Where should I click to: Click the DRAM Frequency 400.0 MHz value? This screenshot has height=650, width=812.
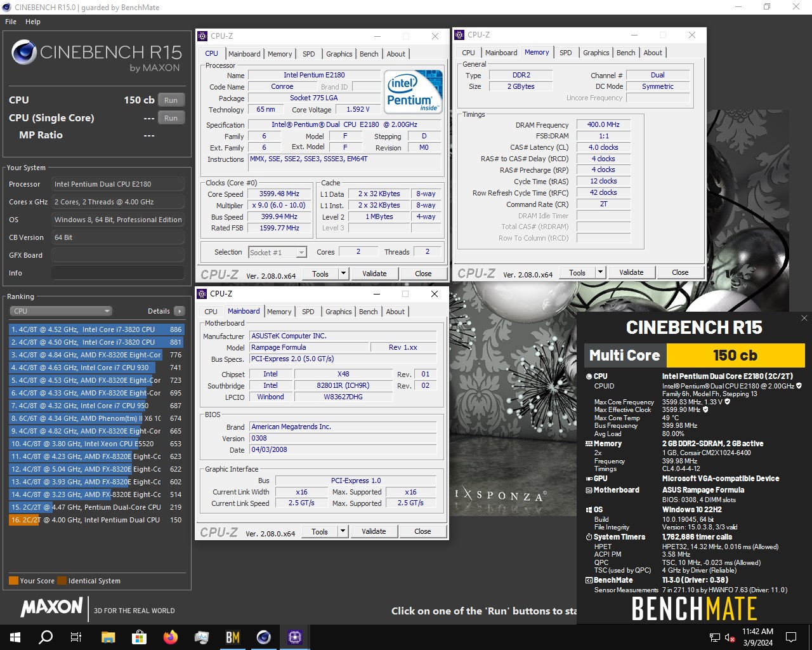coord(603,125)
